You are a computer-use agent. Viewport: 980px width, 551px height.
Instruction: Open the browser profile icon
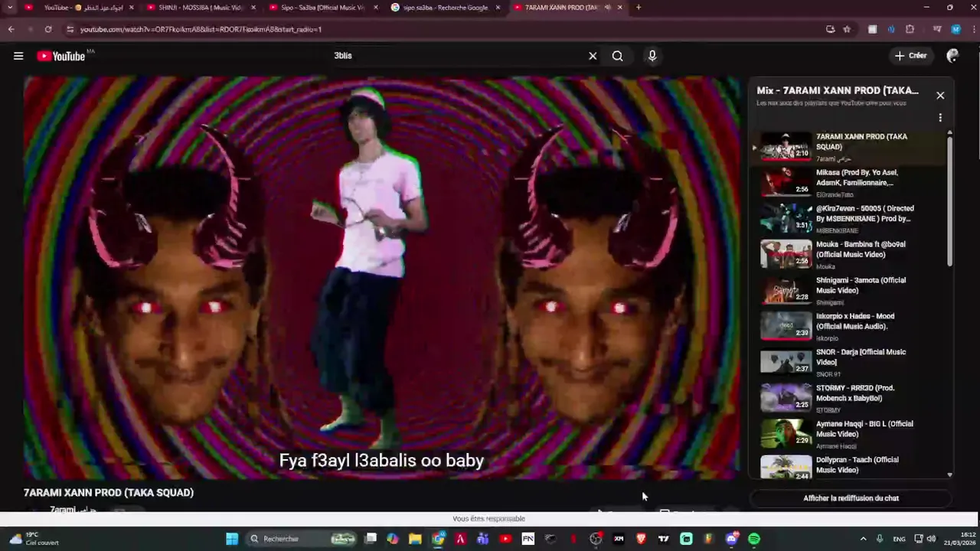coord(955,29)
